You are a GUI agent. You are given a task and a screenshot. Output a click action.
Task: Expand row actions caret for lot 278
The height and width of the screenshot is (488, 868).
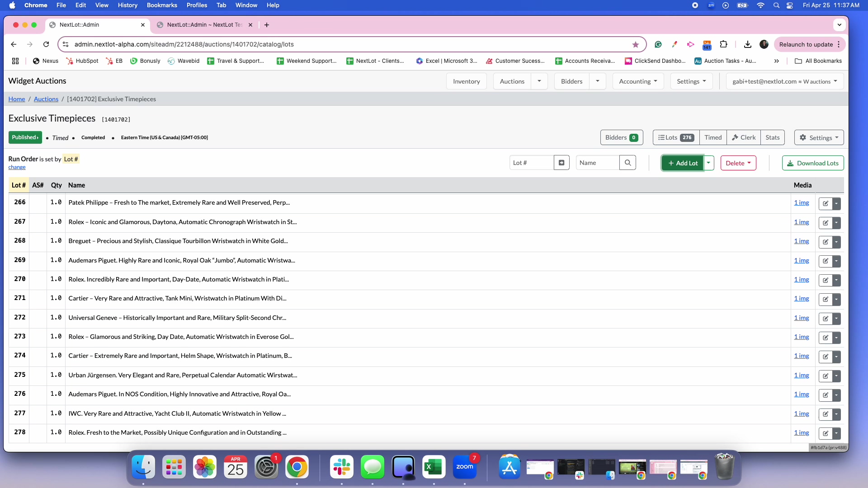click(x=836, y=433)
